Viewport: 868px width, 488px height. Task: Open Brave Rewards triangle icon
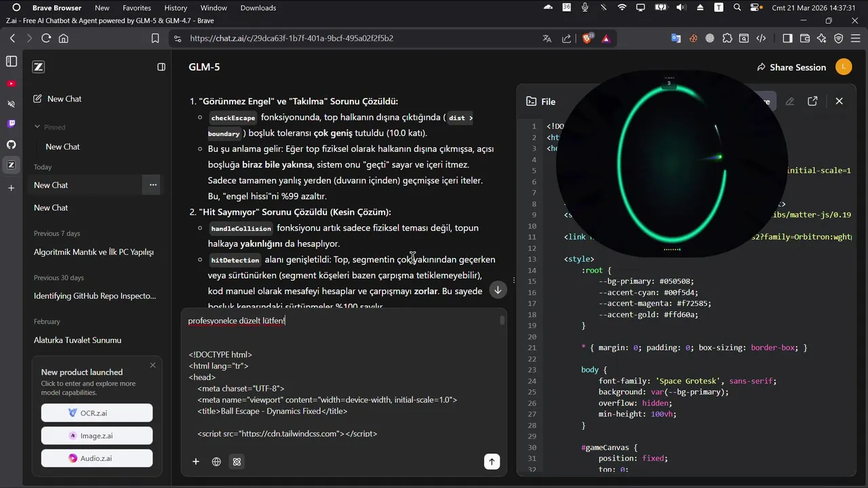point(606,39)
